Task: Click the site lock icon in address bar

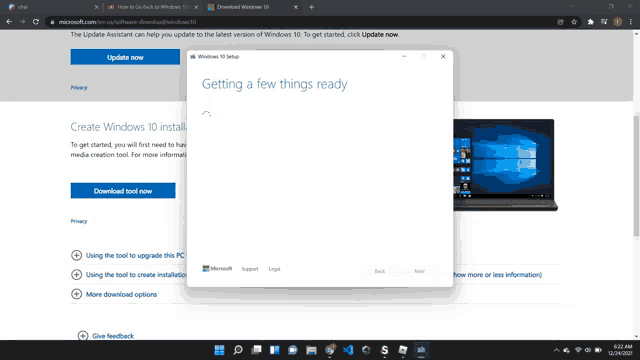Action: [x=52, y=22]
